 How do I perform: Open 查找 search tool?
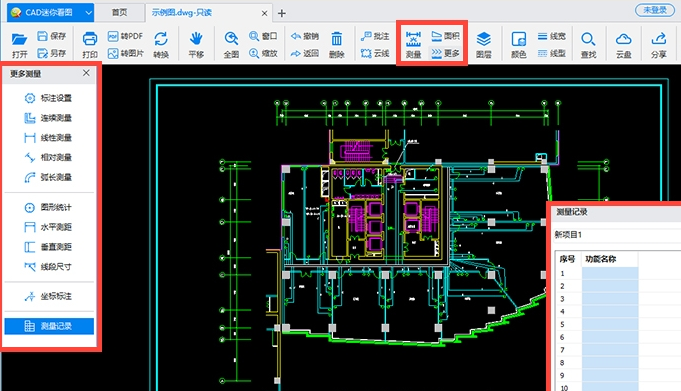[588, 45]
